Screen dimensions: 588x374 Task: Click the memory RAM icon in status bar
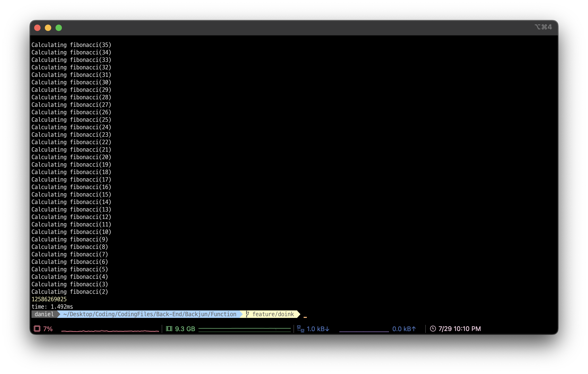coord(169,329)
